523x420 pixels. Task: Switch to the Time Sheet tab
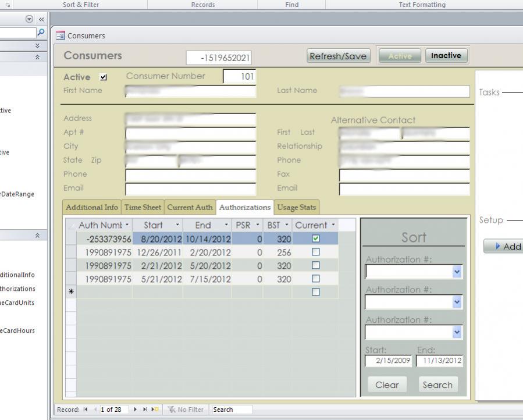pyautogui.click(x=143, y=207)
